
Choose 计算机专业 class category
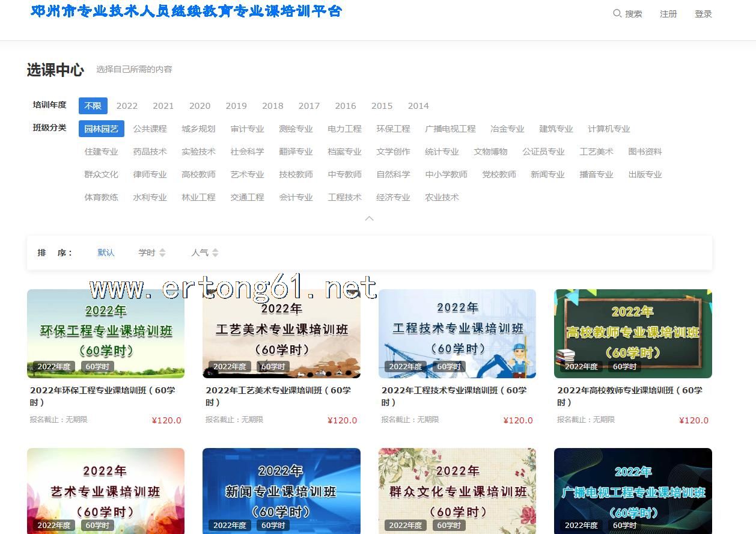point(609,129)
